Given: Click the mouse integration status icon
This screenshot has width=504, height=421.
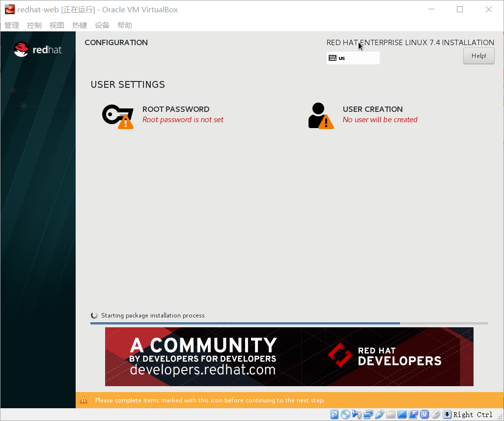Looking at the screenshot, I should pos(436,414).
